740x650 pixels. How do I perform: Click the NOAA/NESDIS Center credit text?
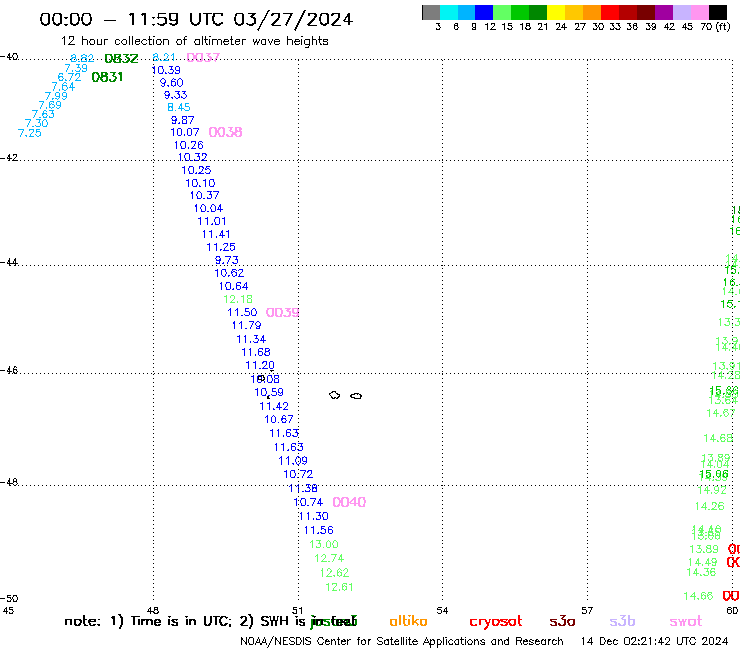click(402, 641)
